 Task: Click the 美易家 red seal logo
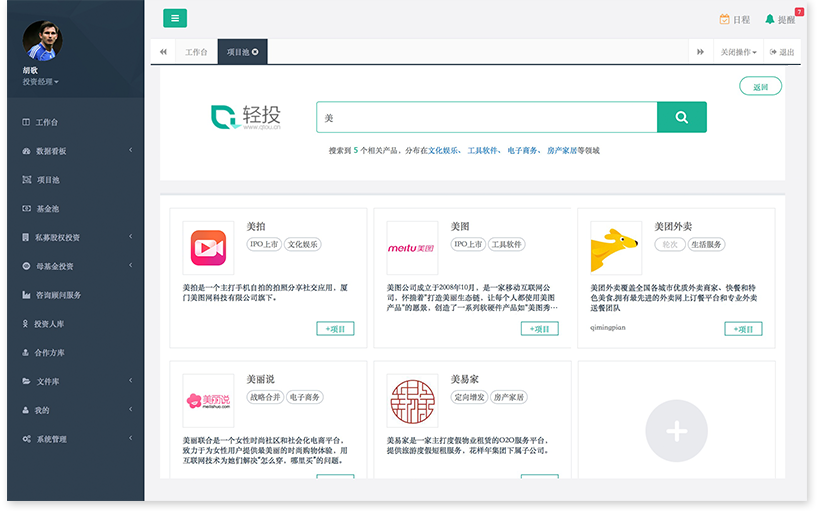pos(412,401)
